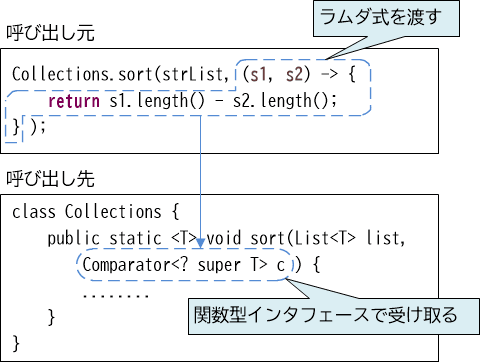
Task: Click the 's1.length()' expression
Action: point(157,101)
